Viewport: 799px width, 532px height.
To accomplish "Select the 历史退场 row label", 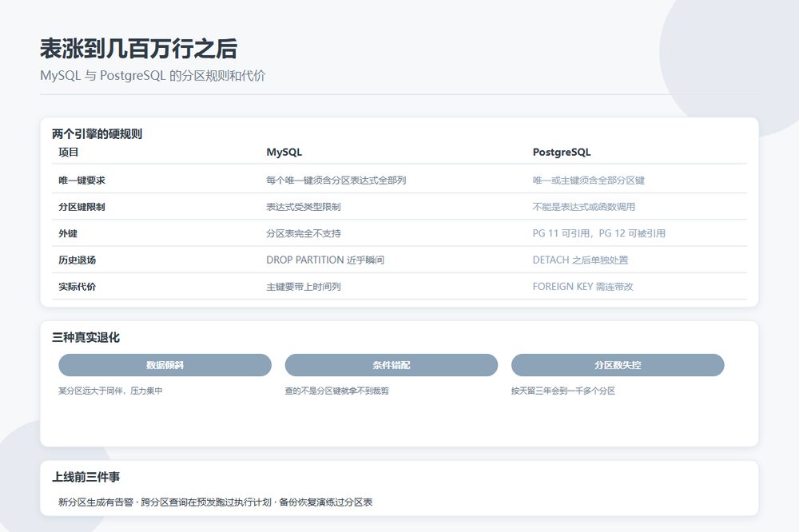I will pyautogui.click(x=77, y=260).
